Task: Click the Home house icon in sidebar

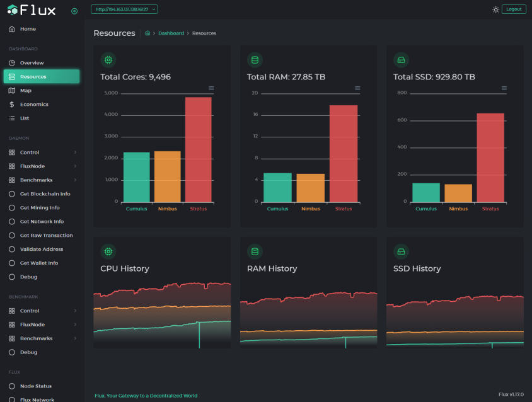Action: [x=12, y=29]
